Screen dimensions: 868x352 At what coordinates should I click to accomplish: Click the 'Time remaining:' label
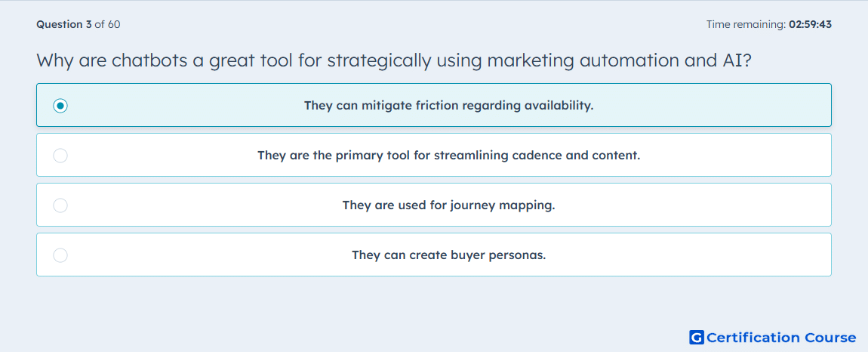746,24
